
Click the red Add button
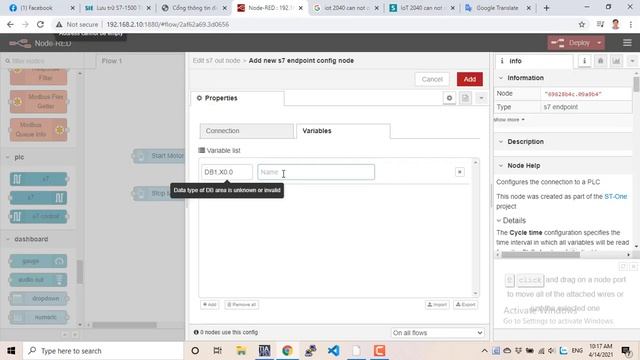470,79
